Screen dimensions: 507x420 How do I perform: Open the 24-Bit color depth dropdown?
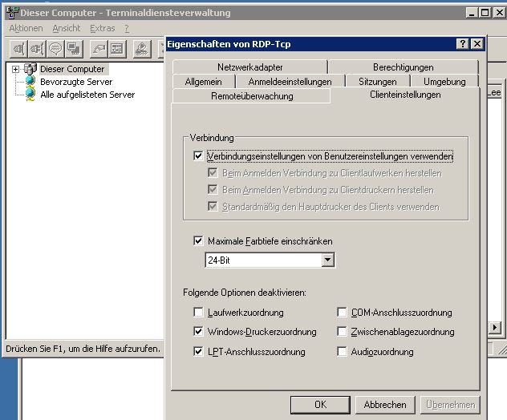click(327, 260)
